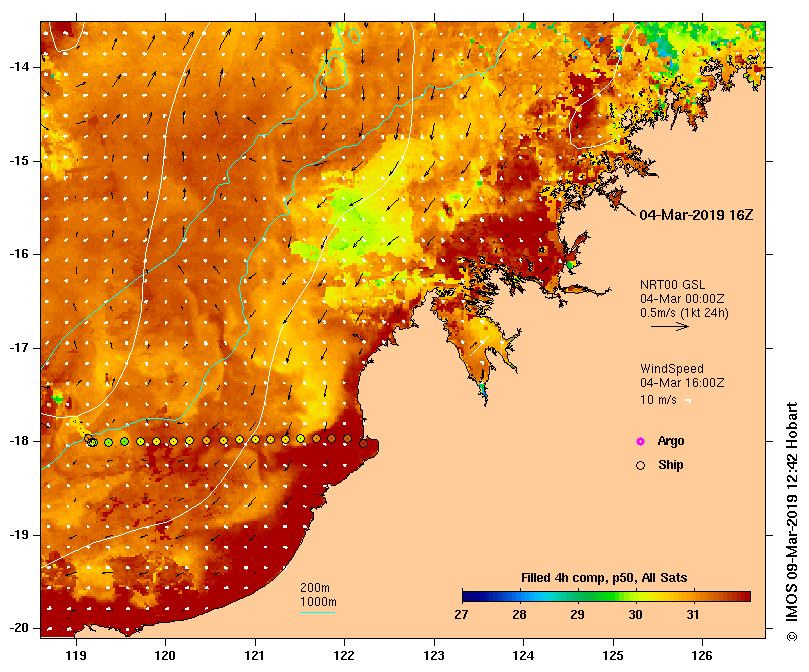The height and width of the screenshot is (672, 809).
Task: Click the colorbar tick label 27
Action: coord(461,615)
